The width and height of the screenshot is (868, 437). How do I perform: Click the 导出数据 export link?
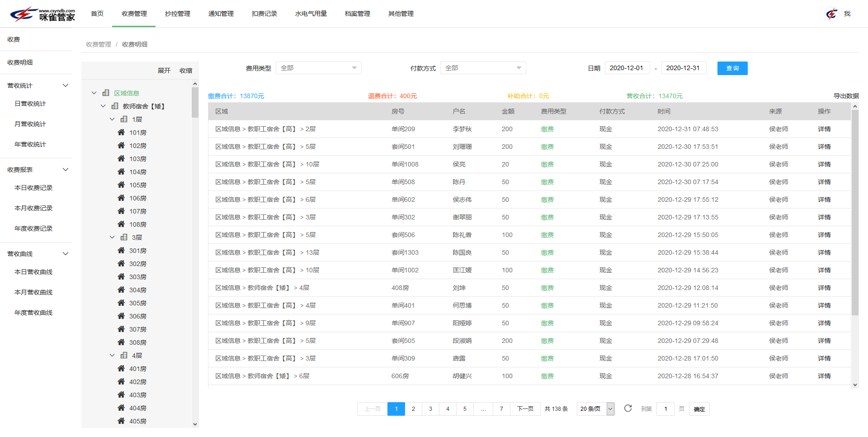(x=846, y=95)
